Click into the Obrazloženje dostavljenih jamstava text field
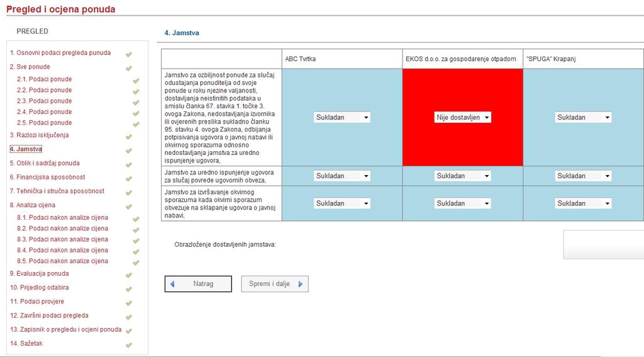 tap(603, 245)
